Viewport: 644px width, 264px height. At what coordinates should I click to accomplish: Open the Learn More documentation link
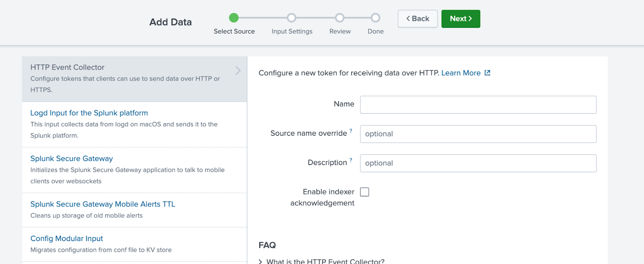[461, 73]
